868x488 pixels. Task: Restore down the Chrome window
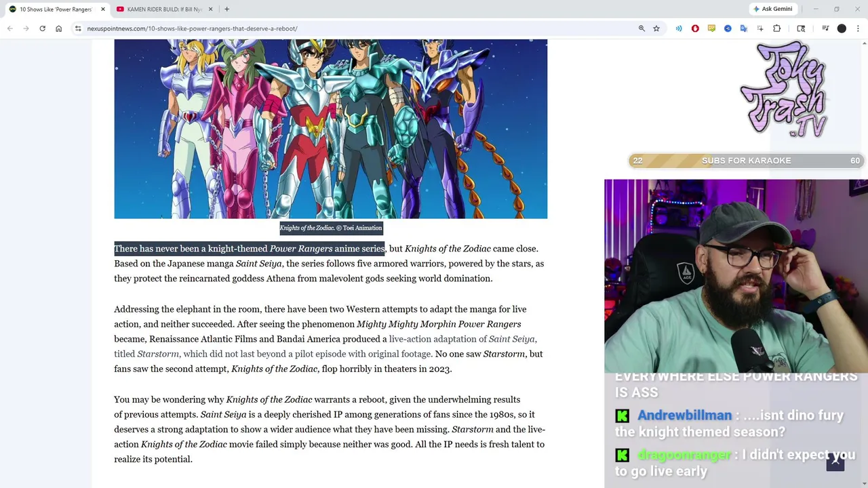pos(836,9)
